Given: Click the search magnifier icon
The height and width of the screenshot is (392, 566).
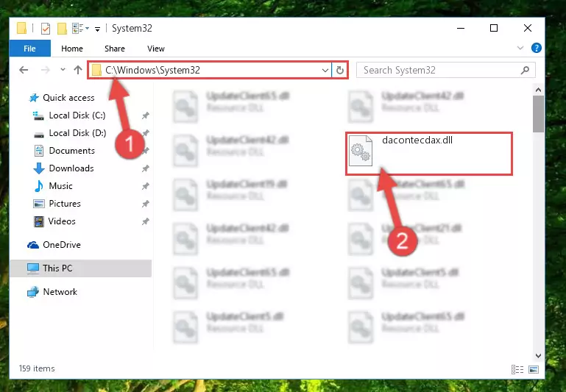Looking at the screenshot, I should point(526,70).
